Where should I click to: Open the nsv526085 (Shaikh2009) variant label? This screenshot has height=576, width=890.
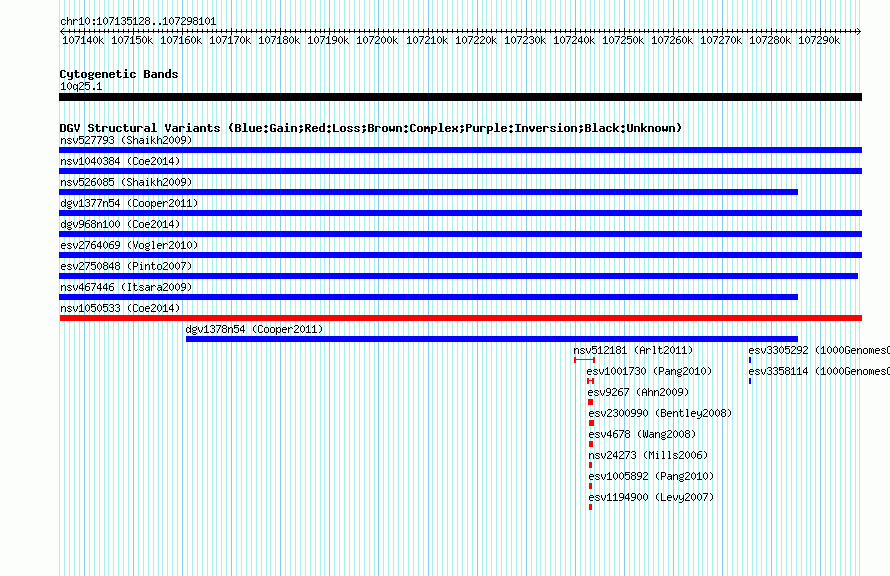[x=126, y=182]
